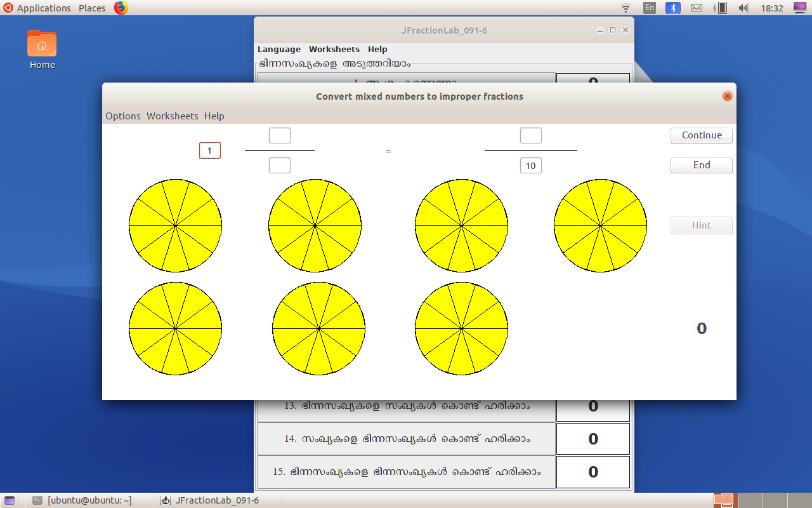Close the Convert mixed numbers dialog
The image size is (812, 508).
tap(728, 96)
